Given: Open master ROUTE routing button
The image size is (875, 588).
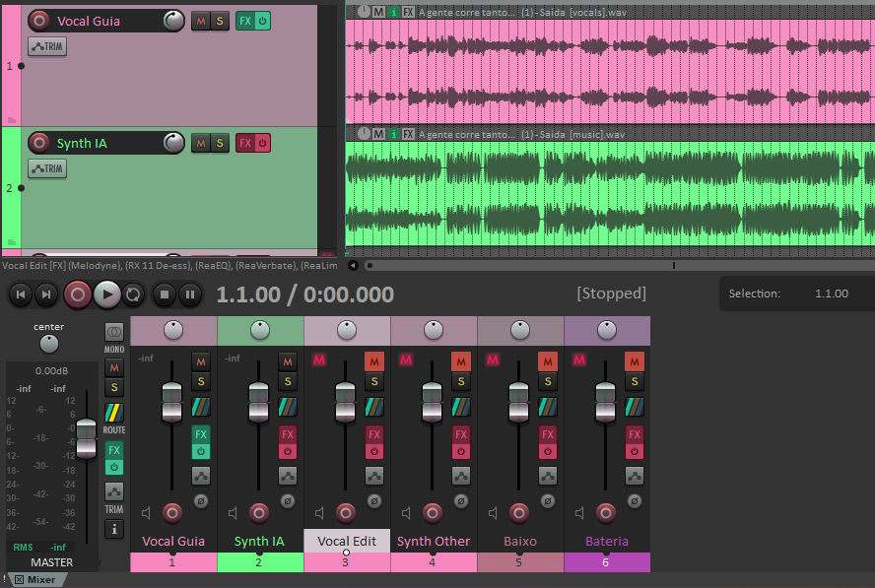Looking at the screenshot, I should 114,413.
